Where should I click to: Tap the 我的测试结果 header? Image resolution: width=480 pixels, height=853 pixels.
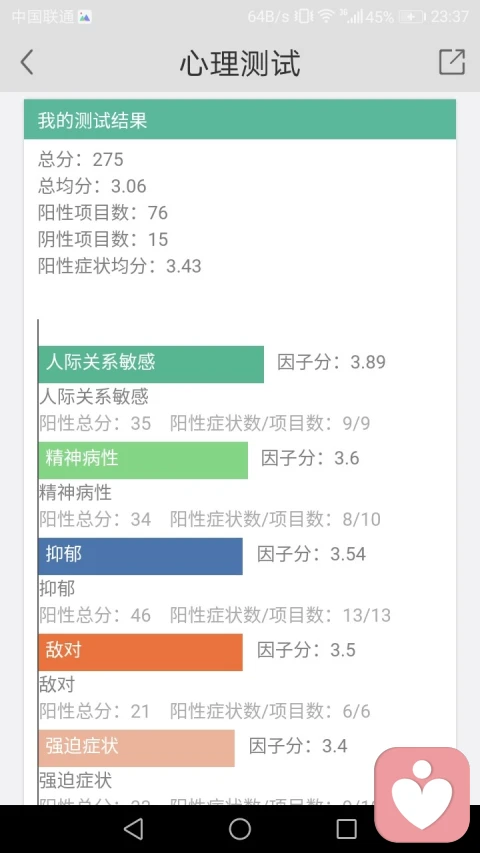(240, 120)
